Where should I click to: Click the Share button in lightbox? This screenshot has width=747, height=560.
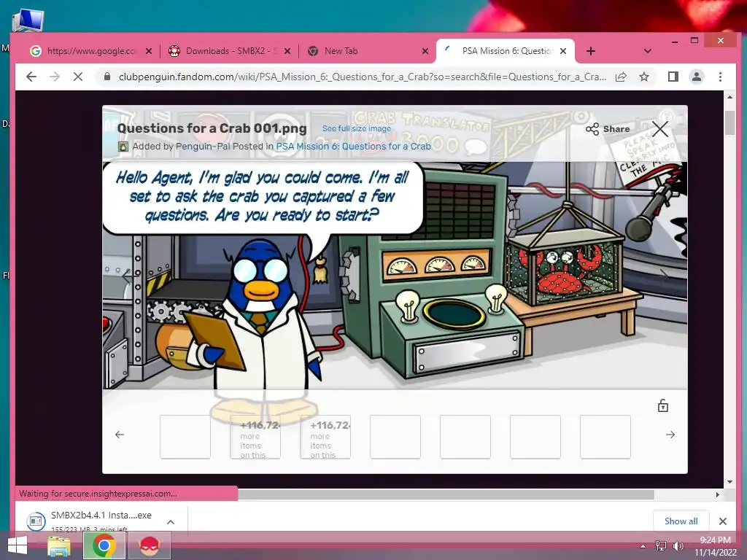[x=608, y=129]
